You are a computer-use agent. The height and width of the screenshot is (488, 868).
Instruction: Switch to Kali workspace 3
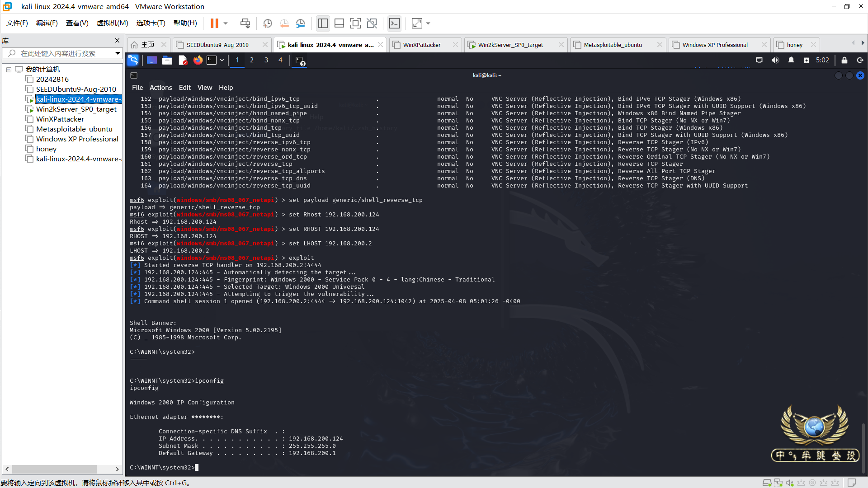point(266,60)
